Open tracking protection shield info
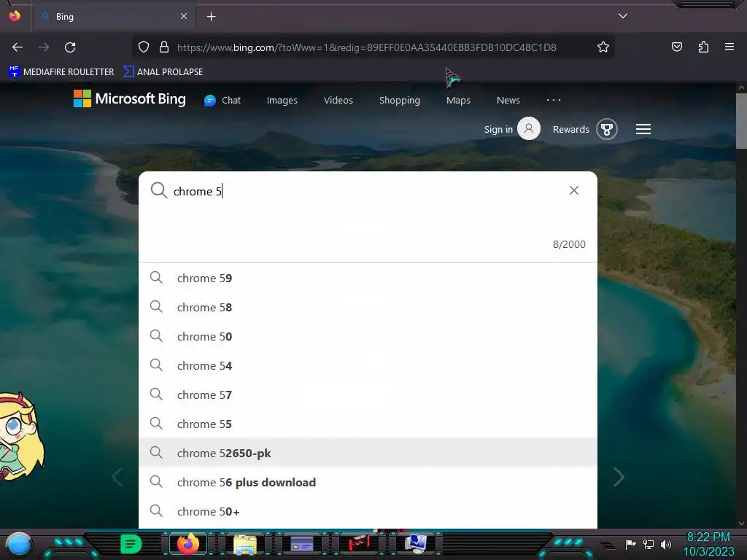 (144, 47)
